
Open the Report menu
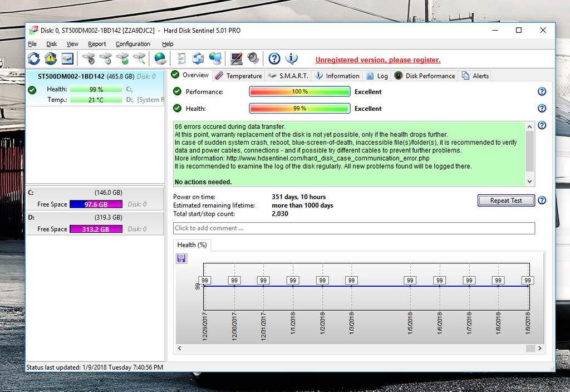click(x=97, y=44)
